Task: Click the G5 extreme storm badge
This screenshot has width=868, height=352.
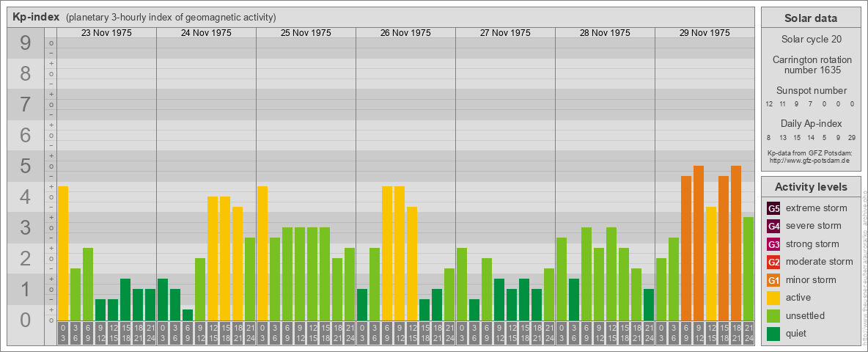Action: [773, 209]
